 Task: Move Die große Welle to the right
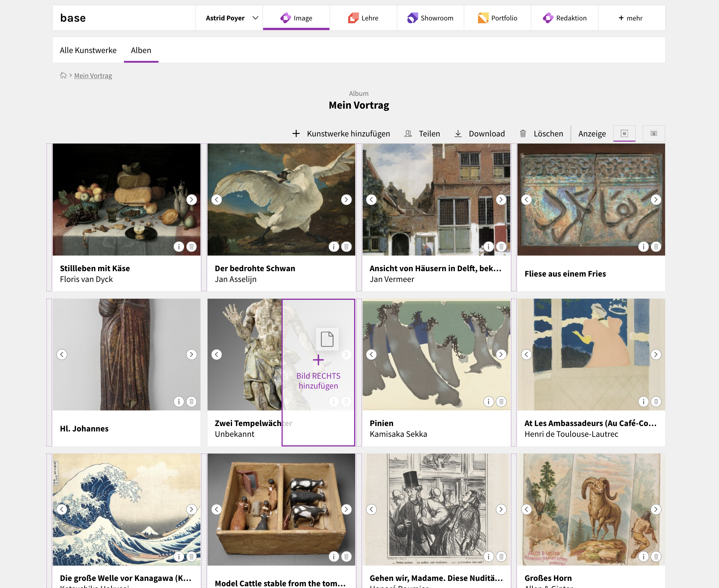192,509
